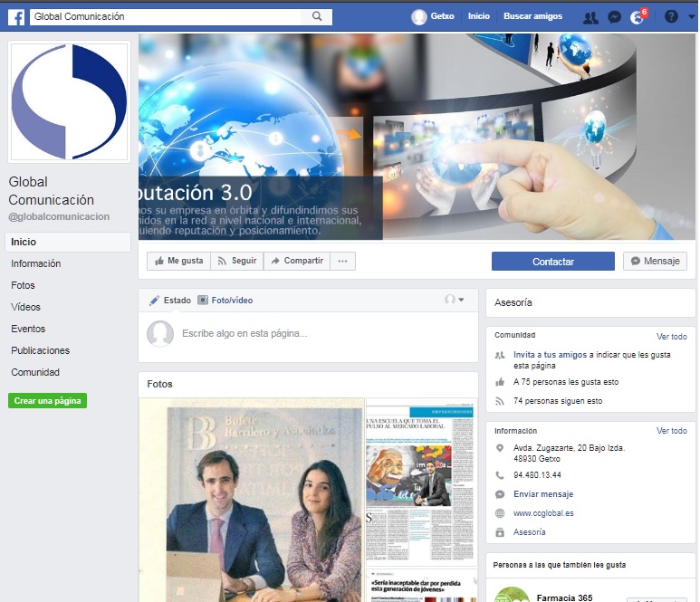Click Getxo profile name in top bar
The height and width of the screenshot is (602, 700).
point(442,16)
